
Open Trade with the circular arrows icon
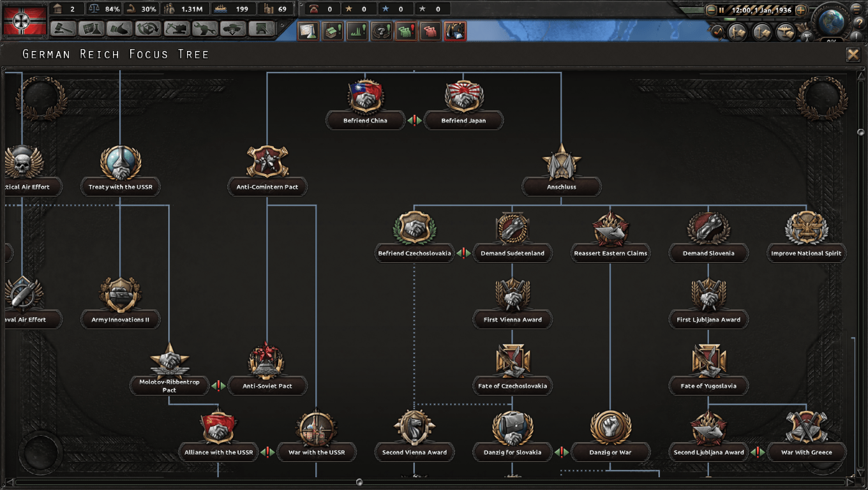coord(147,29)
